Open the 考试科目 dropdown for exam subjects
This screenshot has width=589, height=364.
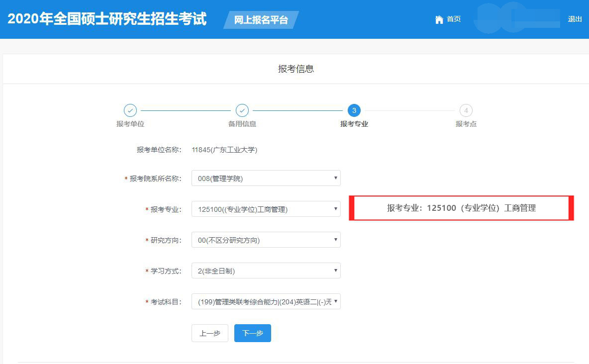(x=266, y=301)
